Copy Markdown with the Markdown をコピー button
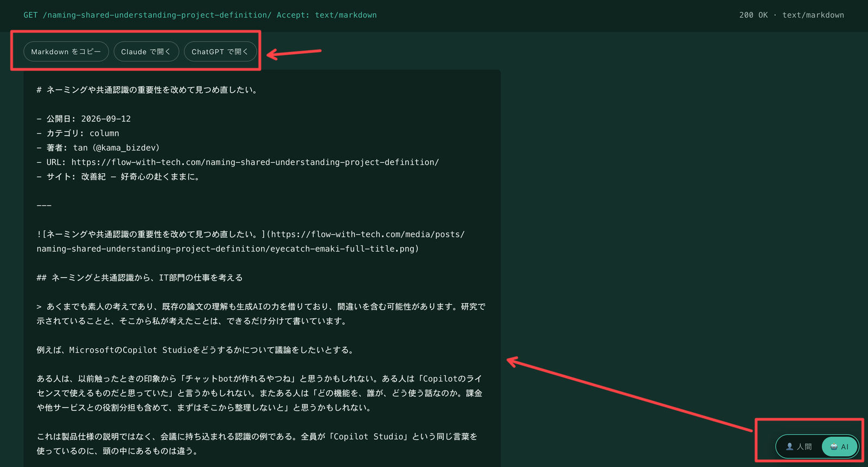Screen dimensions: 868x467 tap(66, 52)
